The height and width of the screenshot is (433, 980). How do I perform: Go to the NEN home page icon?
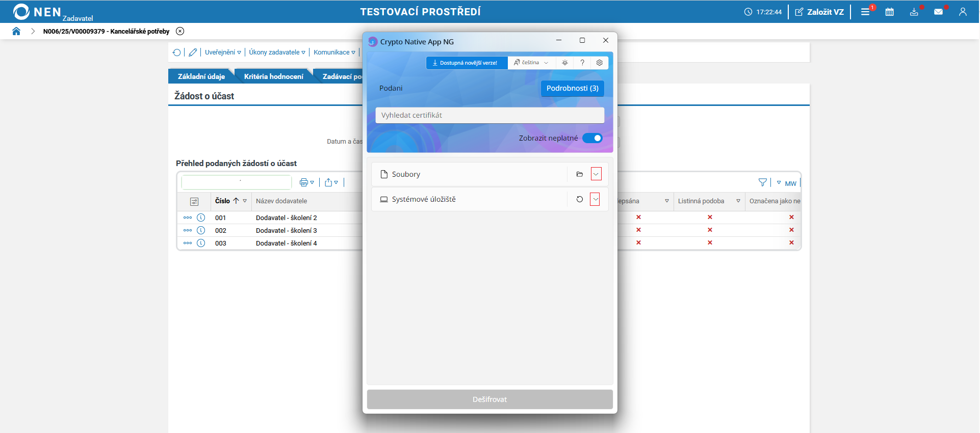pos(16,31)
